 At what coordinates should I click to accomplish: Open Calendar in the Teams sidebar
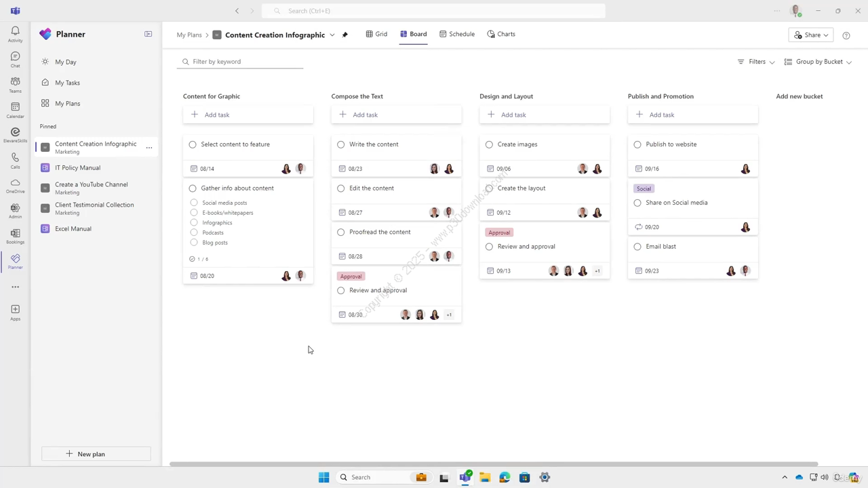15,110
